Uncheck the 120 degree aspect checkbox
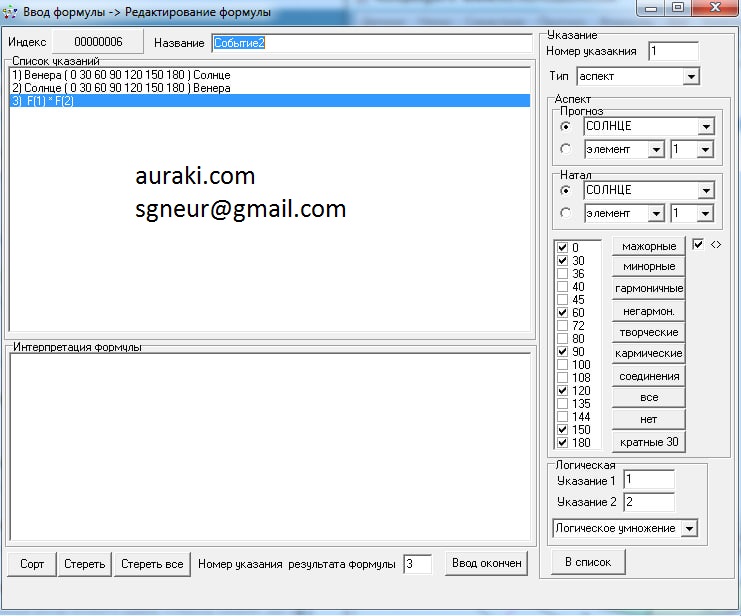 click(563, 390)
